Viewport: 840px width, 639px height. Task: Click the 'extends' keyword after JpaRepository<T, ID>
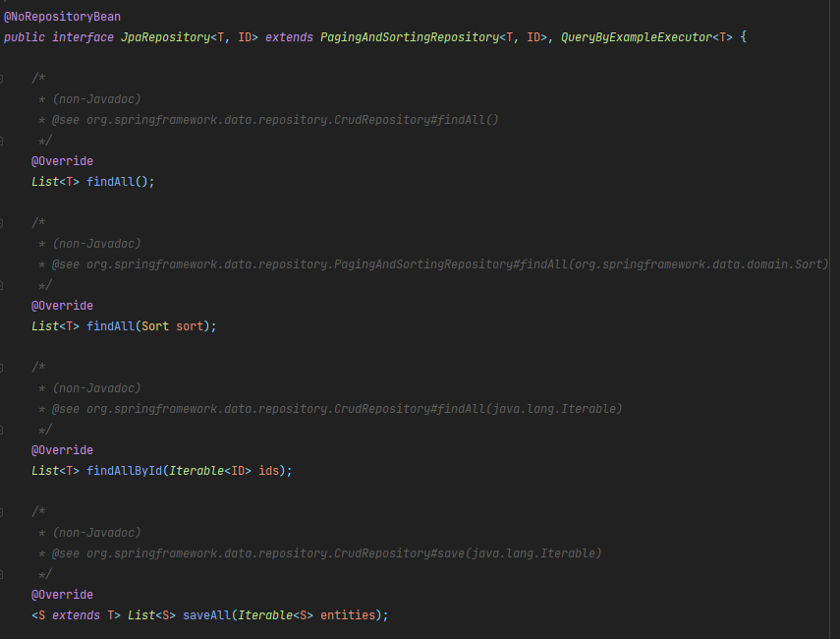click(289, 37)
